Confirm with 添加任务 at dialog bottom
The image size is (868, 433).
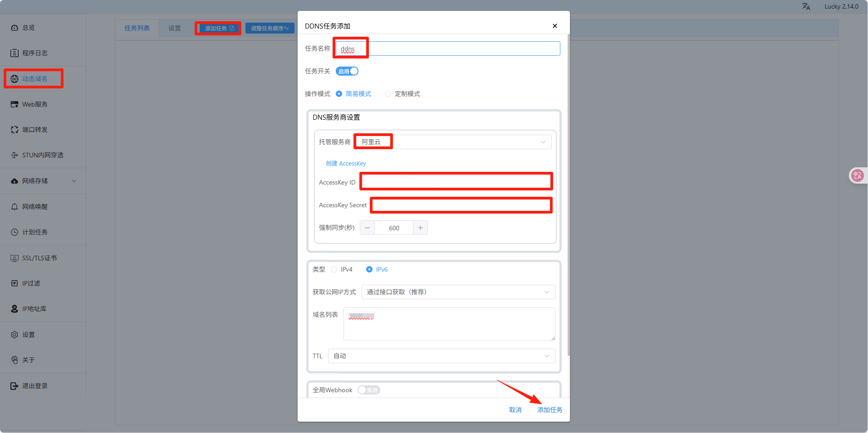click(x=550, y=410)
